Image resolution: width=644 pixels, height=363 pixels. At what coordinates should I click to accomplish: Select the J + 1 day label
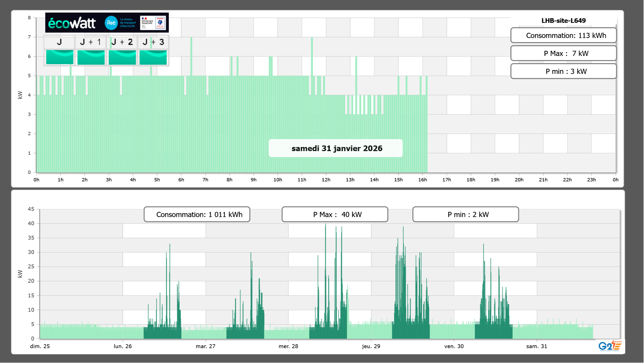90,42
